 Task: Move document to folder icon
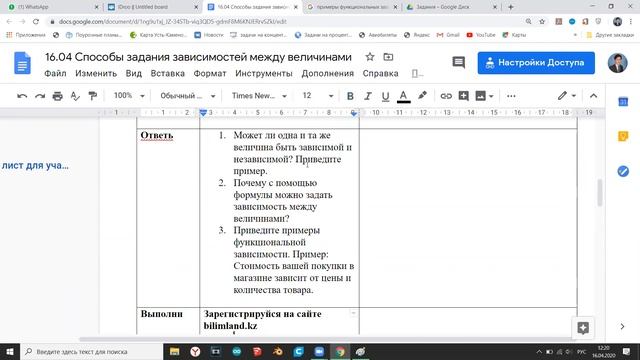tap(388, 57)
